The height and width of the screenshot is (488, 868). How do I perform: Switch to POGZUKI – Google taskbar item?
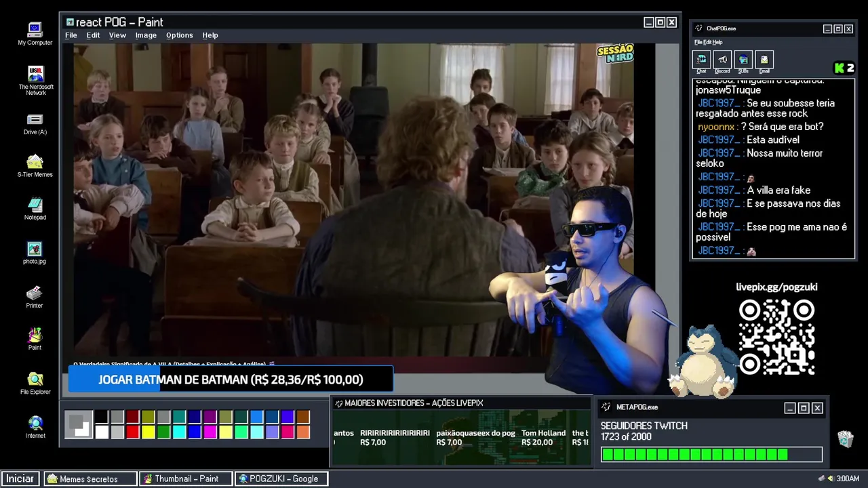tap(281, 479)
